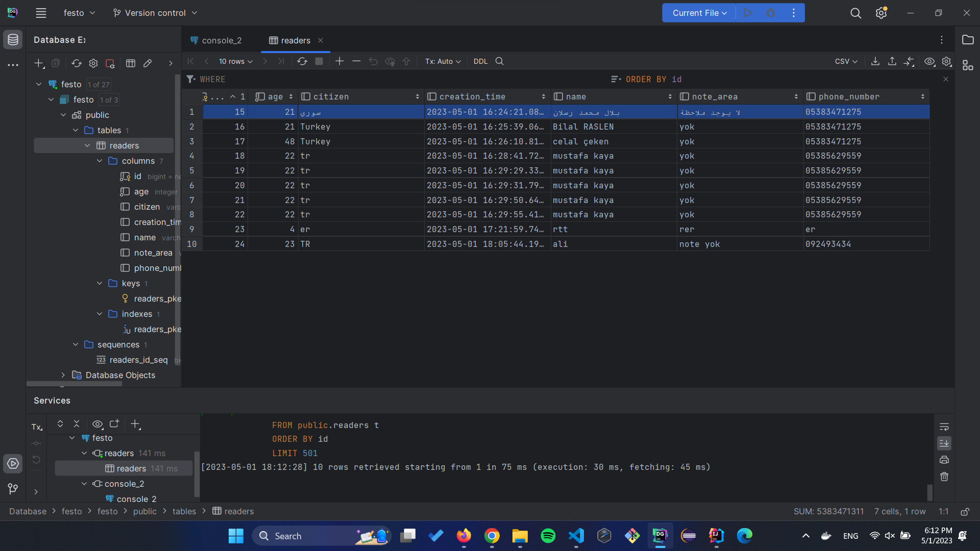The image size is (980, 551).
Task: Delete the selected row using the minus icon
Action: (x=357, y=61)
